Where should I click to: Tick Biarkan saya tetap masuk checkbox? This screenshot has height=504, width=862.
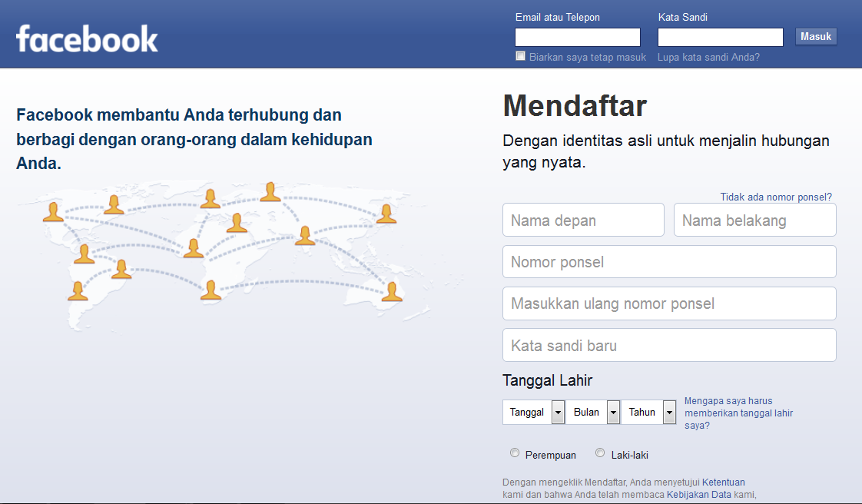[520, 56]
